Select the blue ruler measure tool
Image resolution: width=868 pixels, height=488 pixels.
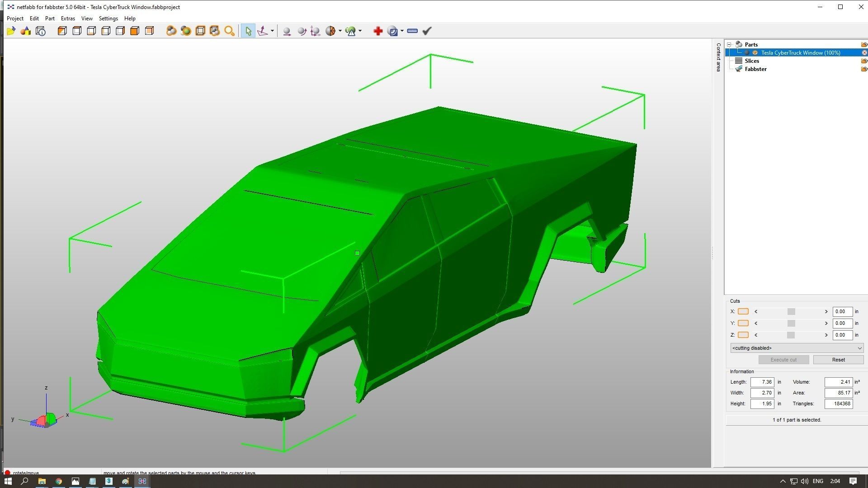tap(412, 31)
